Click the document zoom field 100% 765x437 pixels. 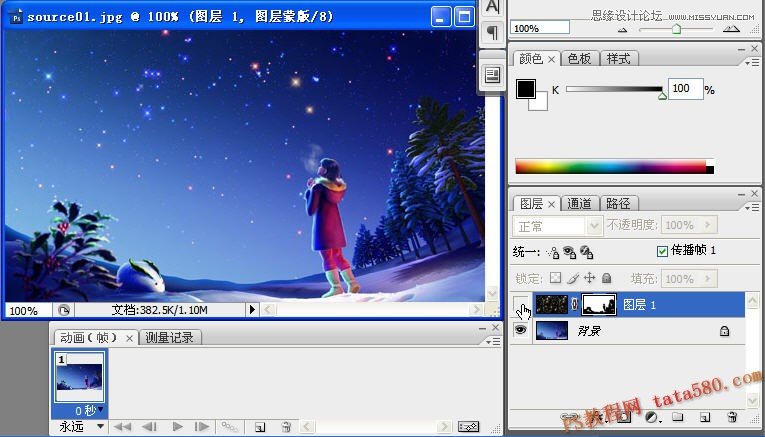[28, 310]
